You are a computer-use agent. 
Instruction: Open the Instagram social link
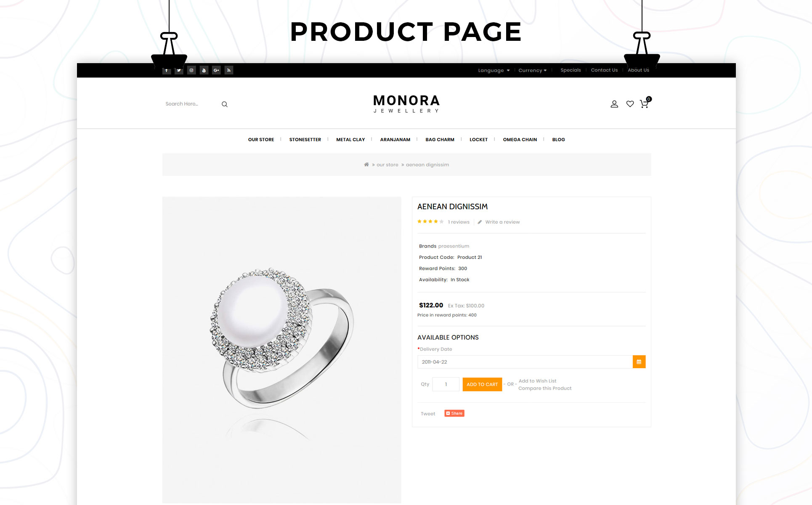tap(191, 70)
